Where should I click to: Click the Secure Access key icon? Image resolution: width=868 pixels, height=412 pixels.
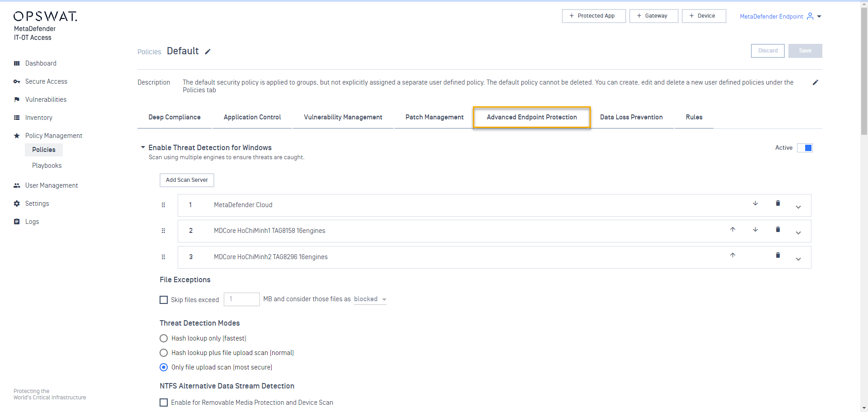point(17,81)
